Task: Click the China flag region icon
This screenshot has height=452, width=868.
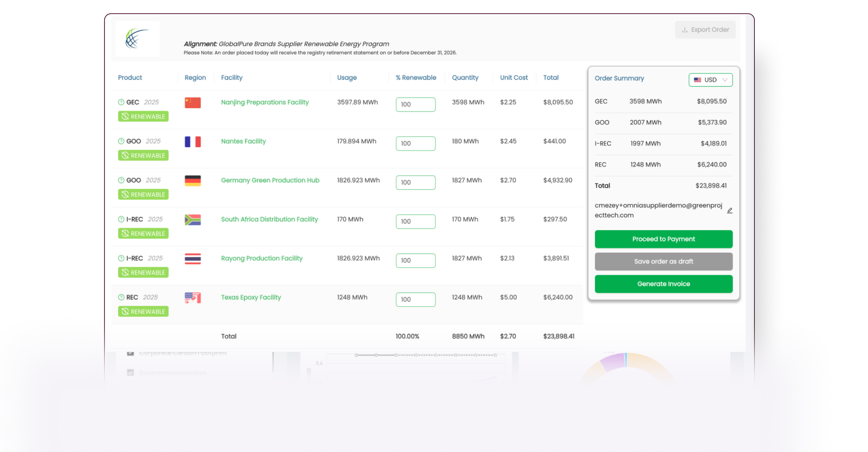Action: pyautogui.click(x=193, y=102)
